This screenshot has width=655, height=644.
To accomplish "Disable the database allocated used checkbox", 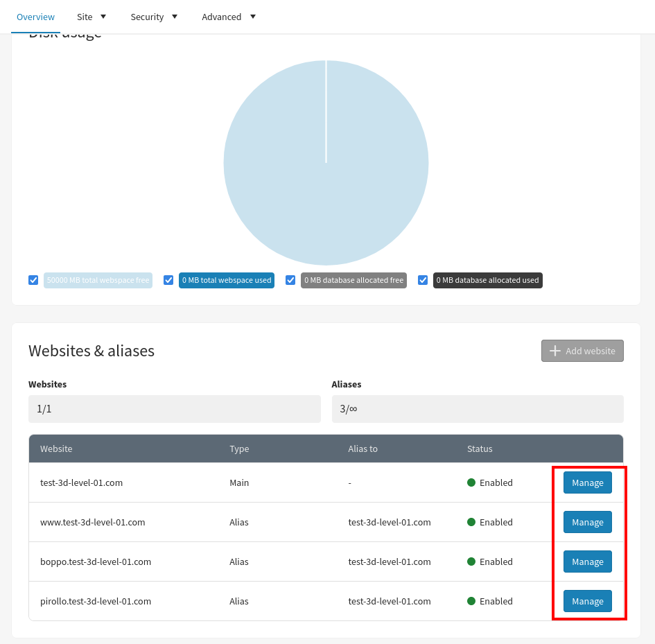I will point(423,280).
